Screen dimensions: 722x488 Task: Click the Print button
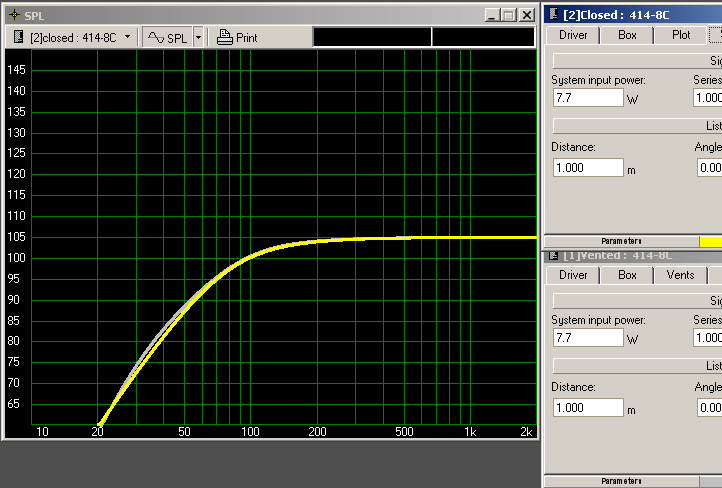(x=237, y=37)
